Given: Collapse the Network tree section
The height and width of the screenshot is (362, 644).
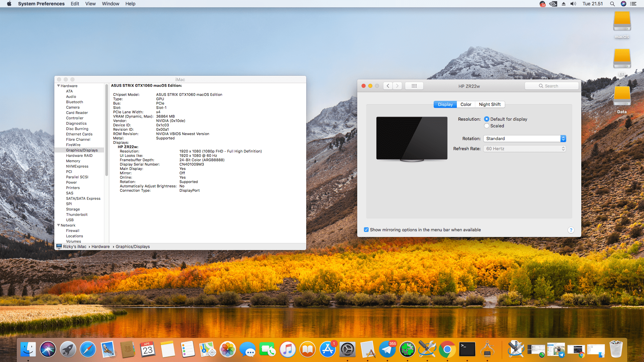Looking at the screenshot, I should tap(59, 226).
